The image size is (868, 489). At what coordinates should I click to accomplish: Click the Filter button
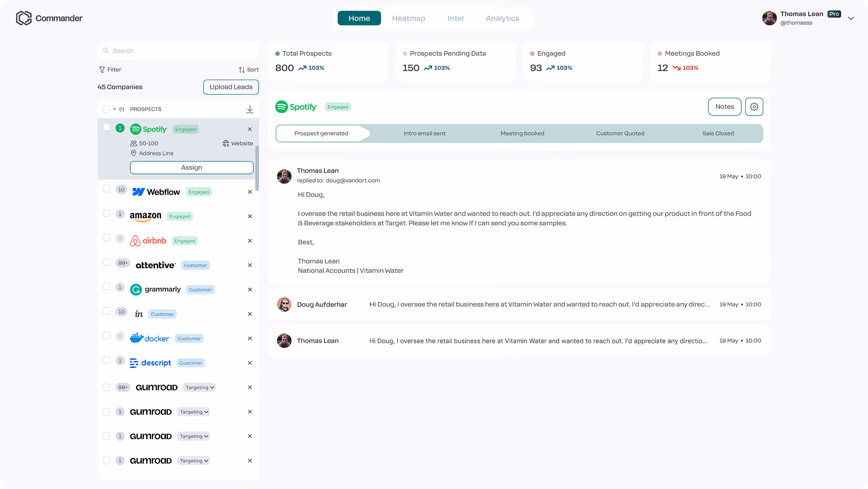(110, 70)
